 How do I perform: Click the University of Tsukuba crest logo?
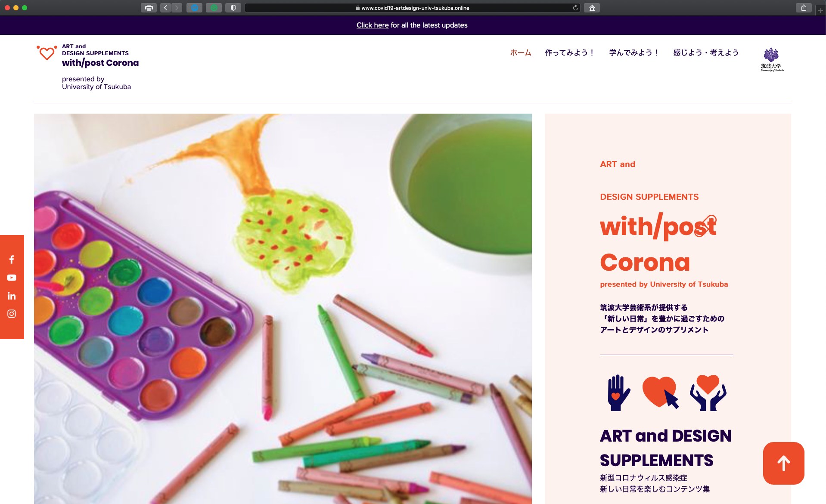click(772, 59)
